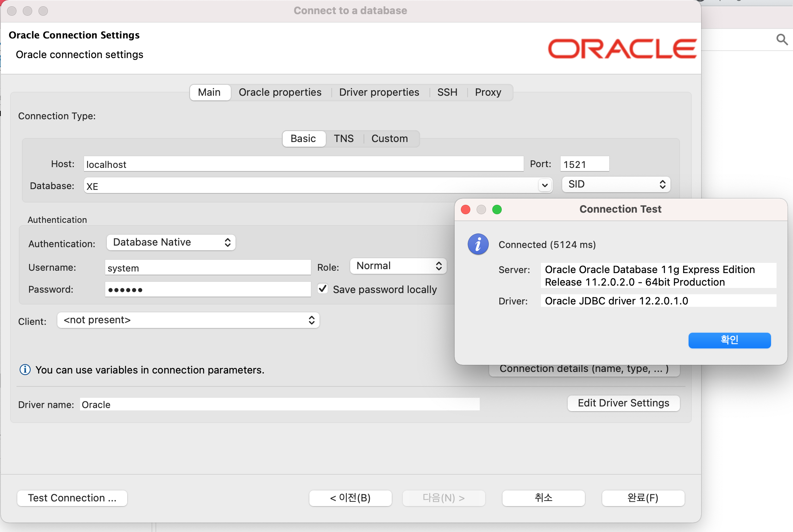Image resolution: width=793 pixels, height=532 pixels.
Task: Click the info icon beside variables hint
Action: [25, 370]
